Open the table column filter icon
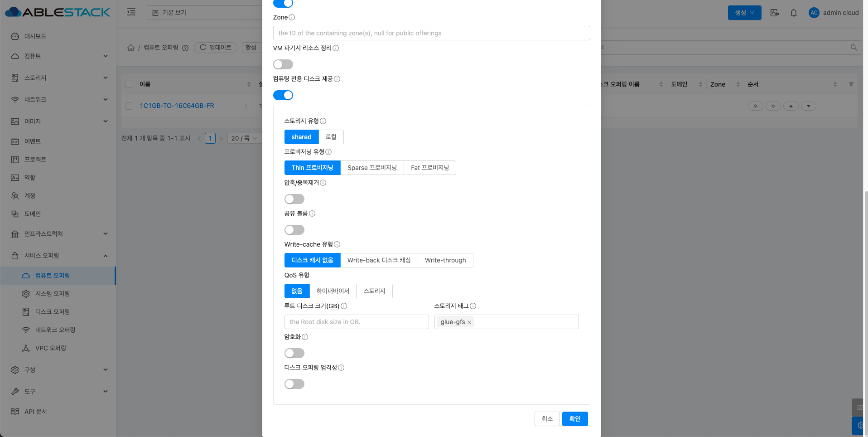The width and height of the screenshot is (868, 437). [x=851, y=84]
